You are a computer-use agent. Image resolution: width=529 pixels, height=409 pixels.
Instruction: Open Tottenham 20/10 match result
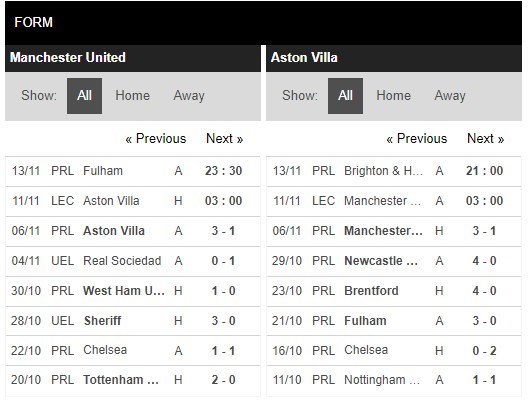(x=133, y=380)
